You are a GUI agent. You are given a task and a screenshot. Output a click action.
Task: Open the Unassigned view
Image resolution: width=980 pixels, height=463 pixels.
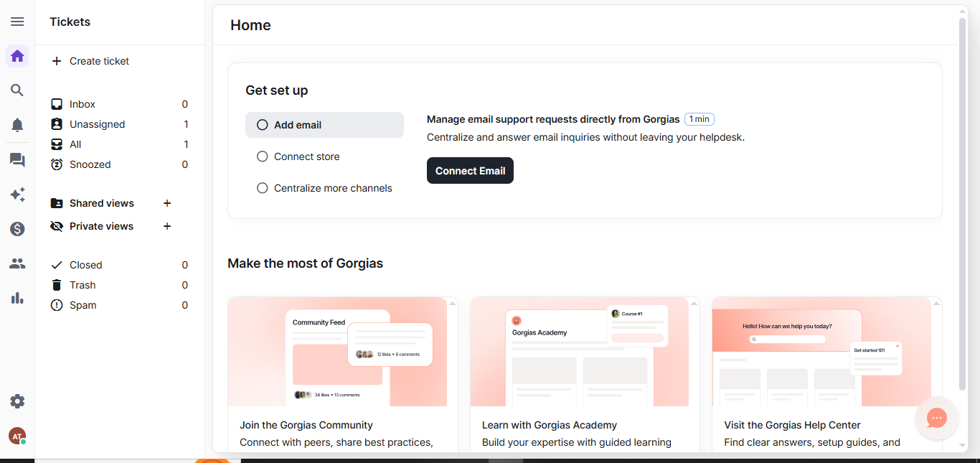120,124
